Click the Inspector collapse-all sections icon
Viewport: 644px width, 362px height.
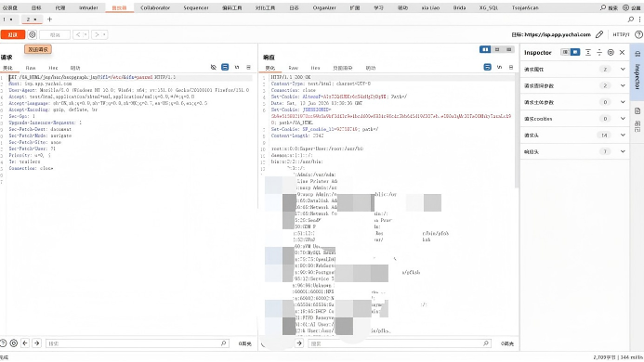tap(599, 53)
